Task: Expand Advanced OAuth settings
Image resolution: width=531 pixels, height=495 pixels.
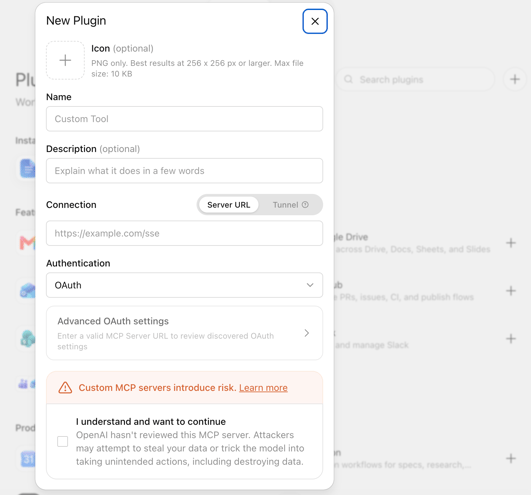Action: [x=184, y=333]
